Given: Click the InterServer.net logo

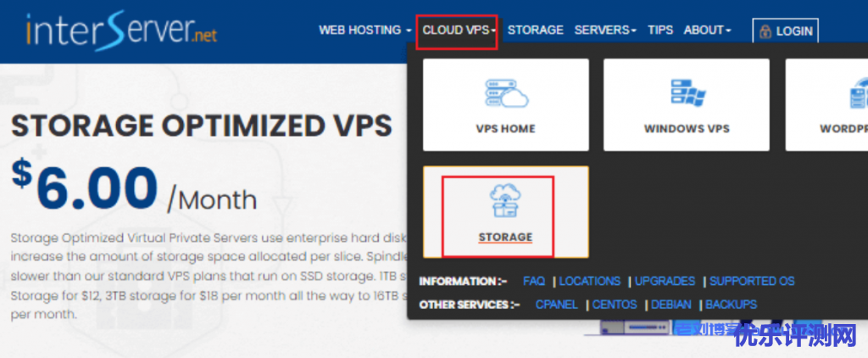Looking at the screenshot, I should 120,31.
